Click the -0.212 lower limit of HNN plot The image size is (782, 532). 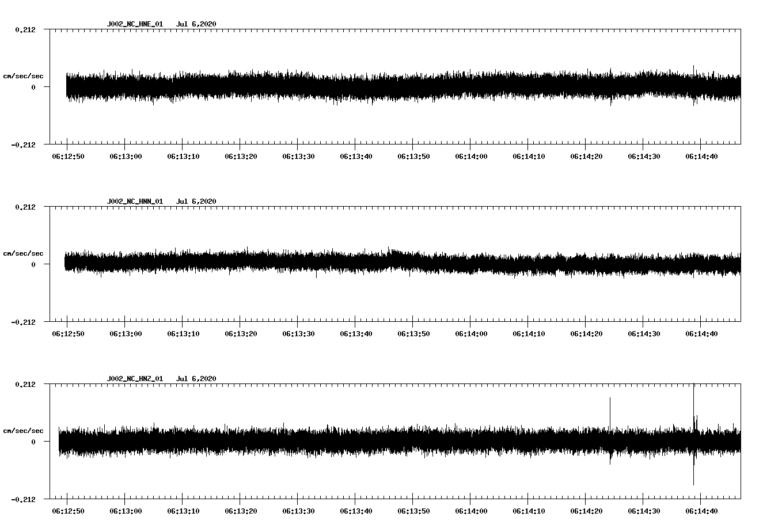click(23, 322)
